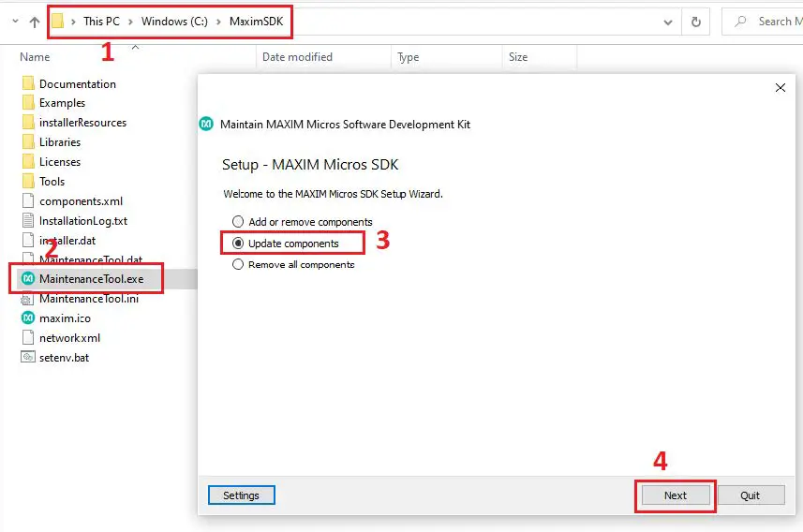Click the Explorer search box

click(763, 22)
